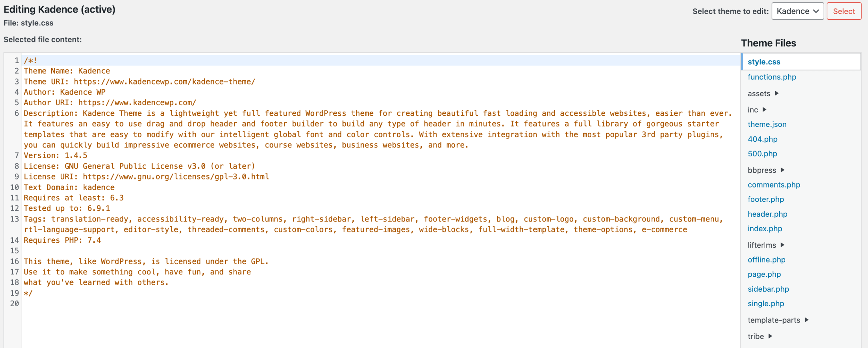Viewport: 868px width, 348px height.
Task: Expand the lifterlms folder
Action: (762, 245)
